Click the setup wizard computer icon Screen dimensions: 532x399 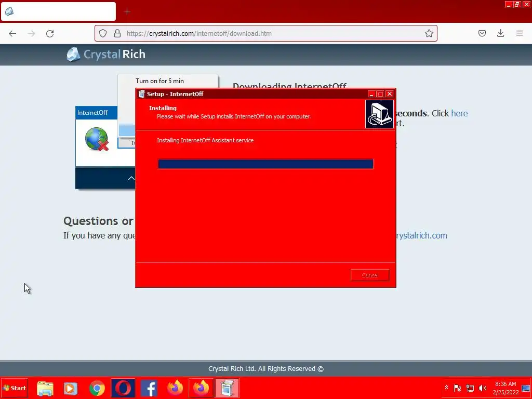379,114
